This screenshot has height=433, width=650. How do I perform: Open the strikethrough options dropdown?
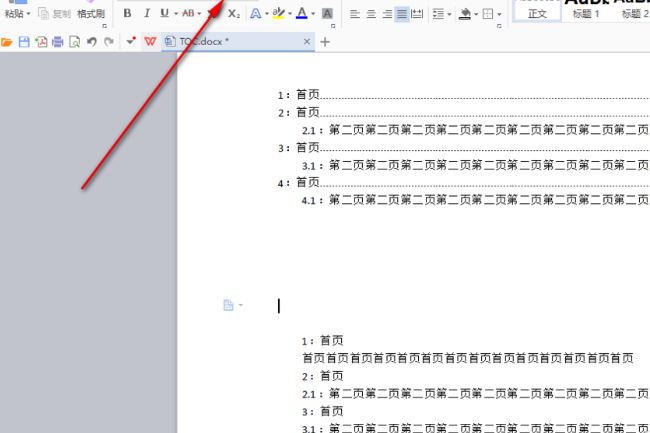pos(199,14)
